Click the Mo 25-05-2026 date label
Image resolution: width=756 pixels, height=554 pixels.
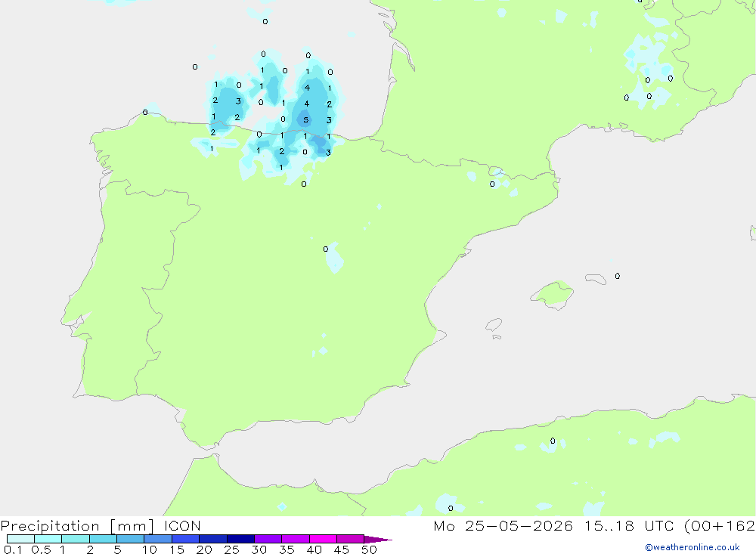pyautogui.click(x=503, y=526)
